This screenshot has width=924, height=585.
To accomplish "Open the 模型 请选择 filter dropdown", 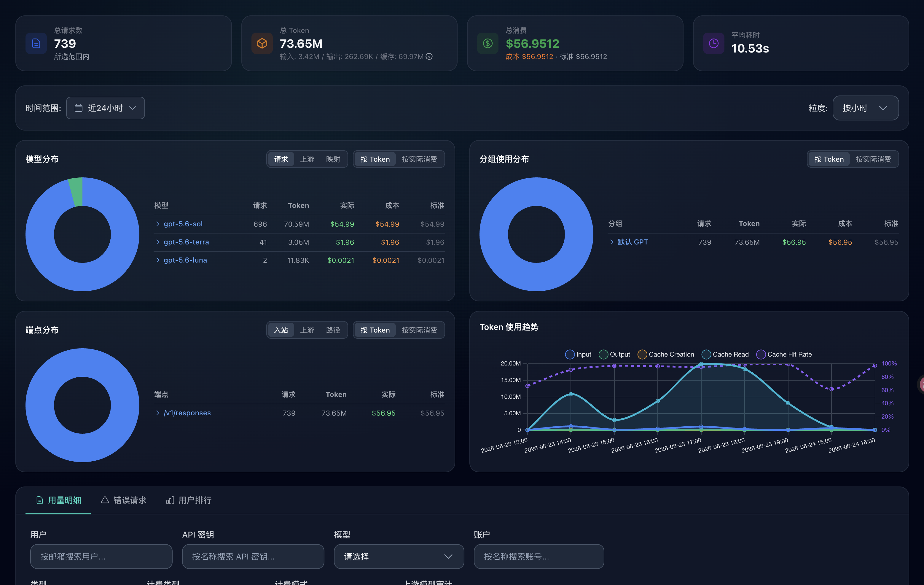I will tap(399, 556).
